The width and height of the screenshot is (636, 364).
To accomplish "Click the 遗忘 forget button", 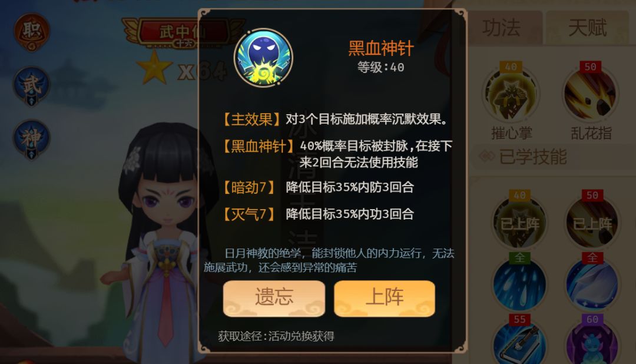I will click(x=274, y=298).
